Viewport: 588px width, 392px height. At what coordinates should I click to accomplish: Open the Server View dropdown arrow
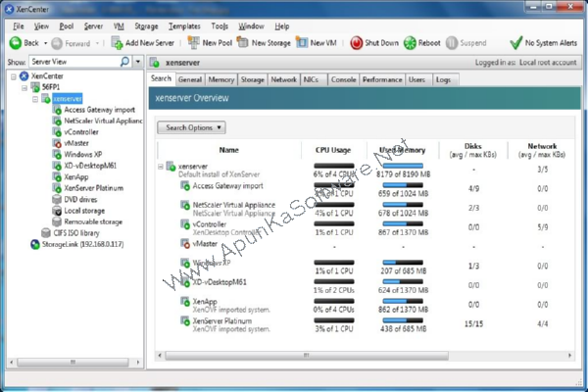[x=138, y=61]
